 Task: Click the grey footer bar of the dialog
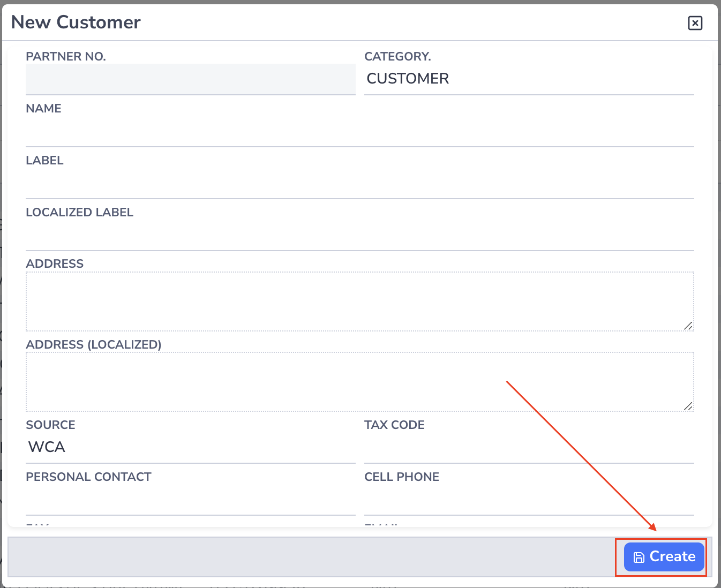click(268, 557)
